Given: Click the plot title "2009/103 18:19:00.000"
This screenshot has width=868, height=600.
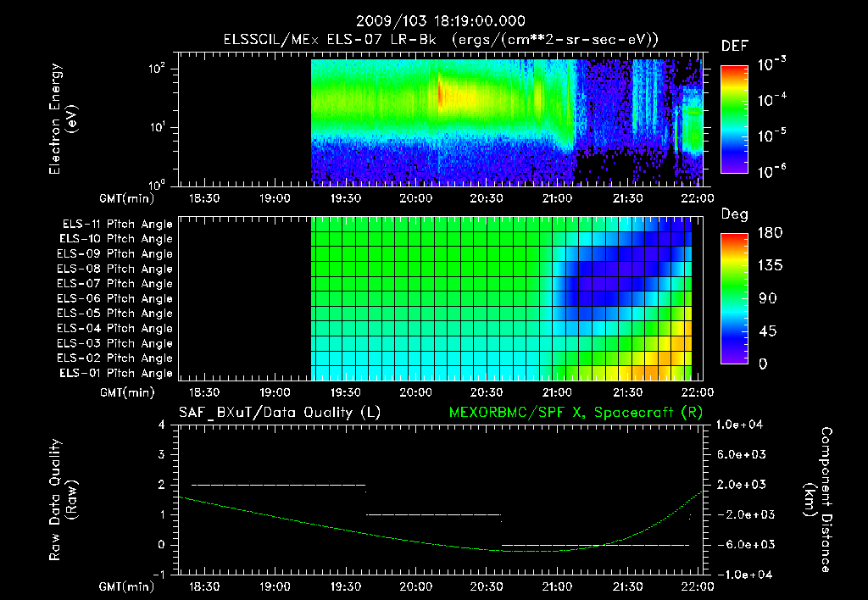Looking at the screenshot, I should tap(440, 21).
